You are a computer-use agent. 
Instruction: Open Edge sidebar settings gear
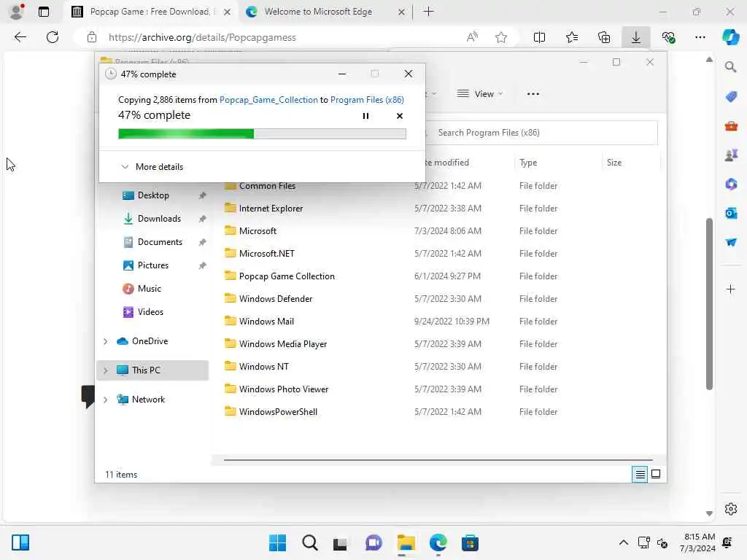(x=731, y=509)
